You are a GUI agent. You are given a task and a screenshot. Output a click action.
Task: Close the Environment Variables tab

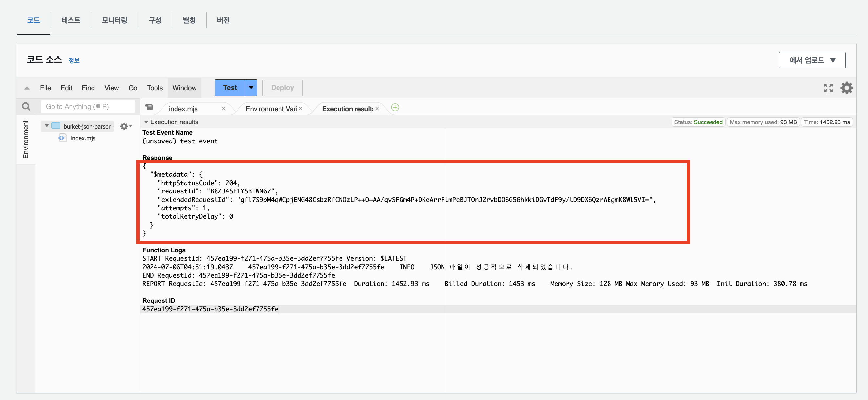click(x=300, y=109)
